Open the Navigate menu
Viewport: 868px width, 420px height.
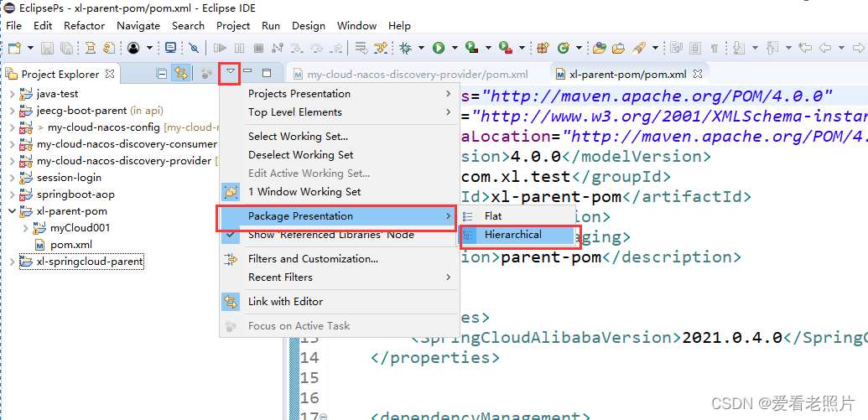pos(138,25)
